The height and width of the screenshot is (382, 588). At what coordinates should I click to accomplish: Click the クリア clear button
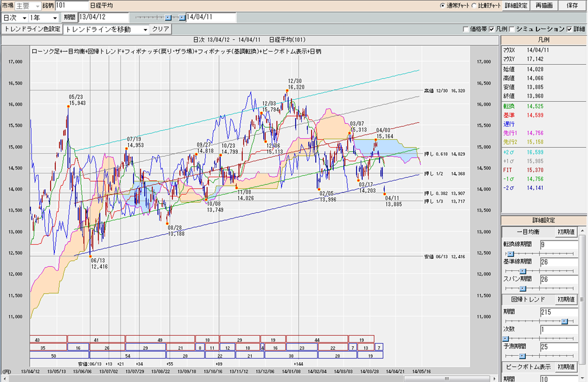pos(161,29)
